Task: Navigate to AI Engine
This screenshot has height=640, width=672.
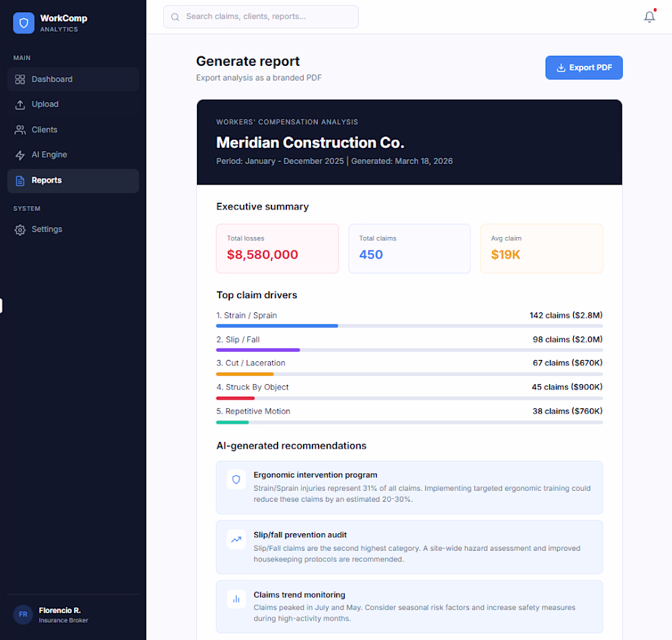Action: coord(73,155)
